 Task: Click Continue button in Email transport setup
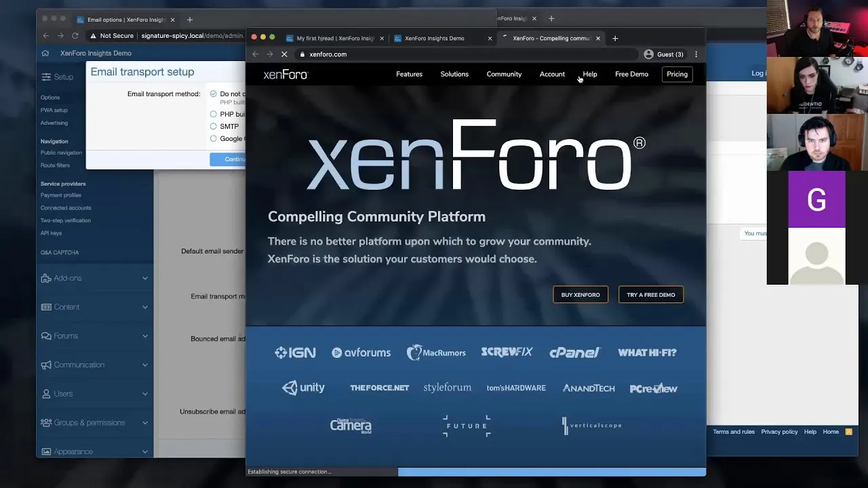click(228, 159)
